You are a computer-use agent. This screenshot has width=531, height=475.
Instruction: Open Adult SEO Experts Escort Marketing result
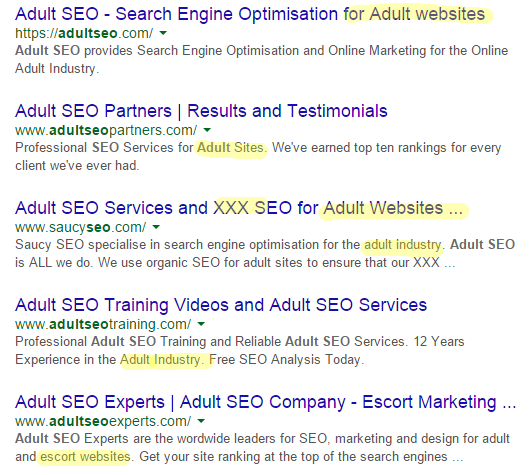click(x=266, y=402)
